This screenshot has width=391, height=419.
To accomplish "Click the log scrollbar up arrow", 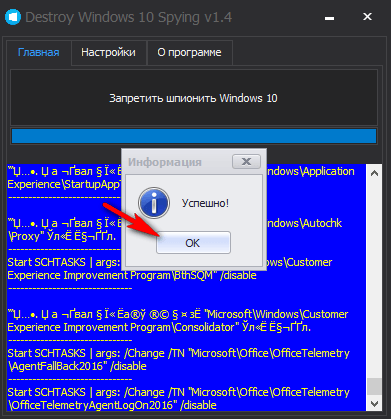I will click(374, 173).
